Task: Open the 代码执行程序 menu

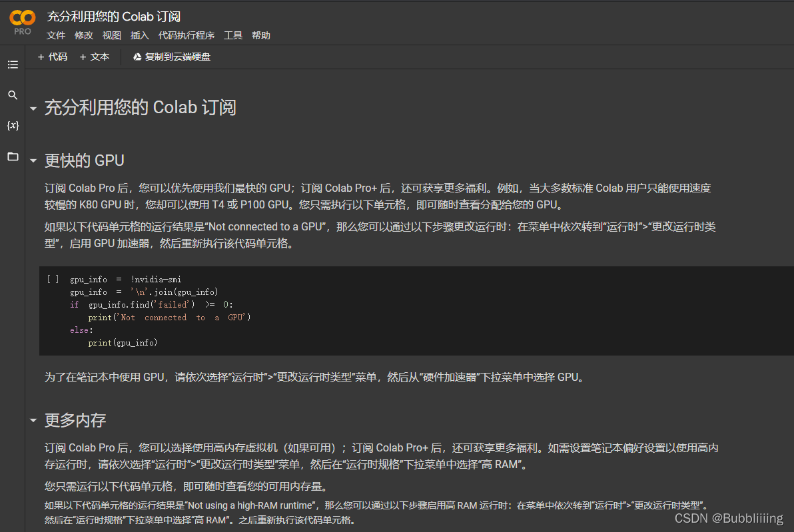Action: click(x=187, y=36)
